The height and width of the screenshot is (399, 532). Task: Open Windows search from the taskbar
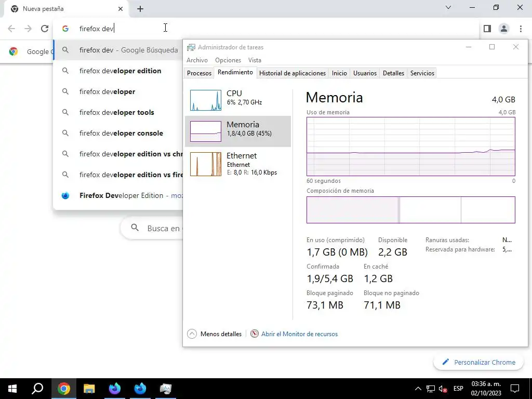point(37,389)
